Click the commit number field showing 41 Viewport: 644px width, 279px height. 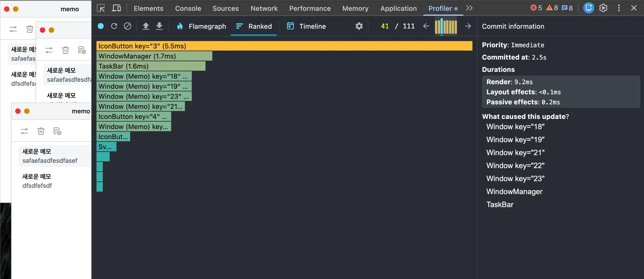pyautogui.click(x=385, y=26)
